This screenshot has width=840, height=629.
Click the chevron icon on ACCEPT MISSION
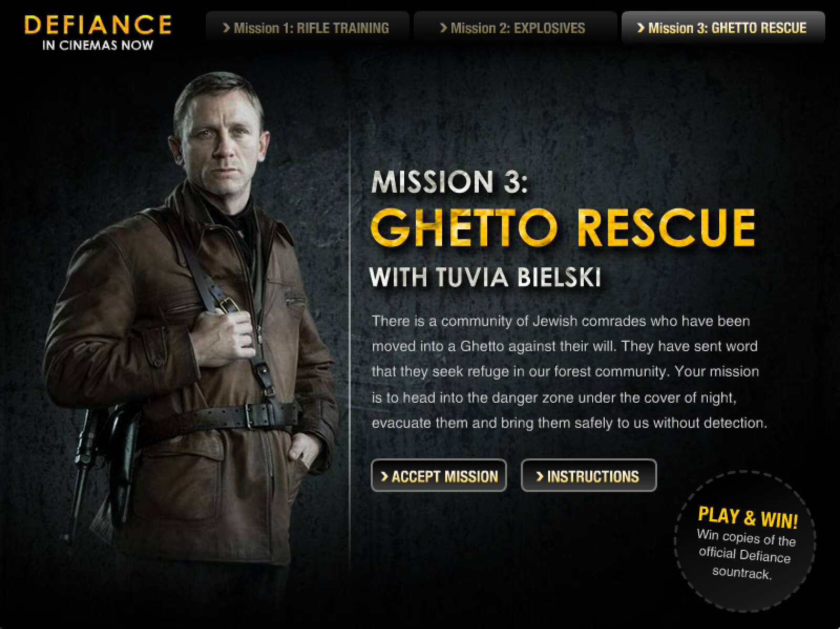point(384,476)
